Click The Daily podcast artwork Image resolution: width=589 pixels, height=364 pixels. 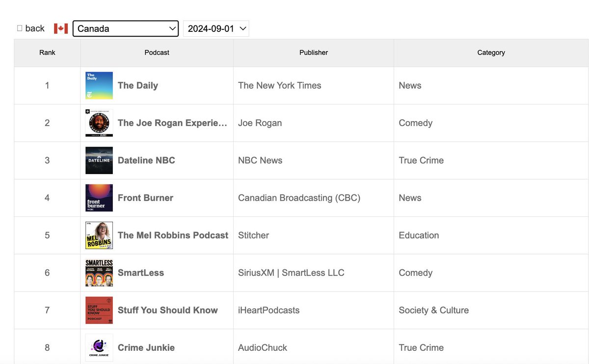99,85
